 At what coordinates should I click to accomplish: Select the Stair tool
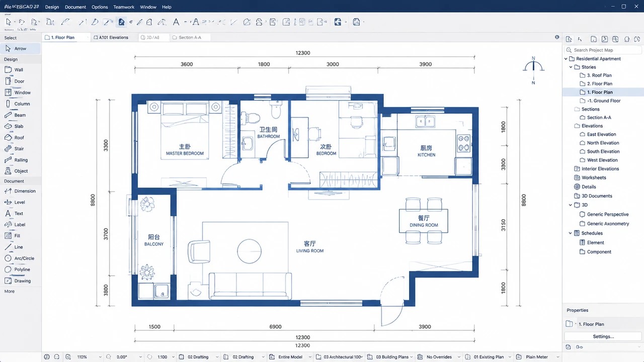point(20,149)
